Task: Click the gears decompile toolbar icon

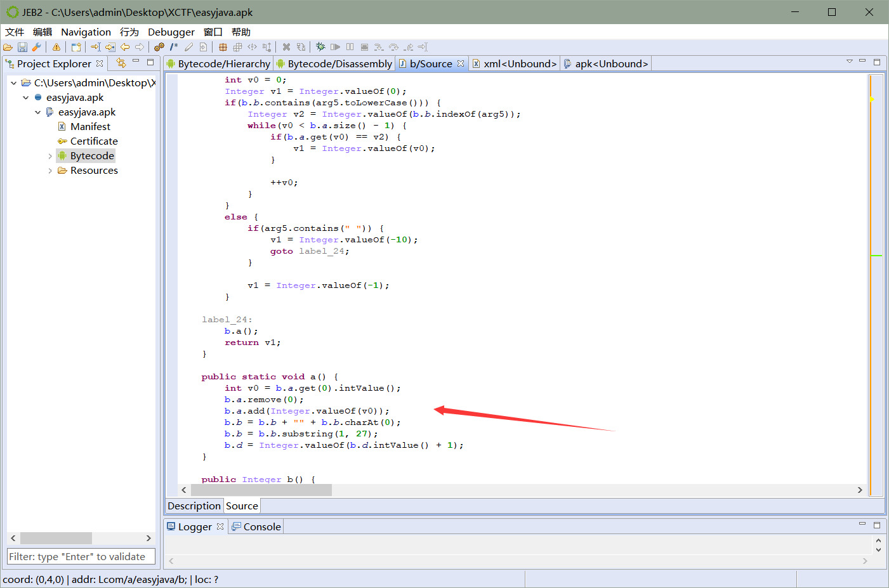Action: tap(159, 47)
